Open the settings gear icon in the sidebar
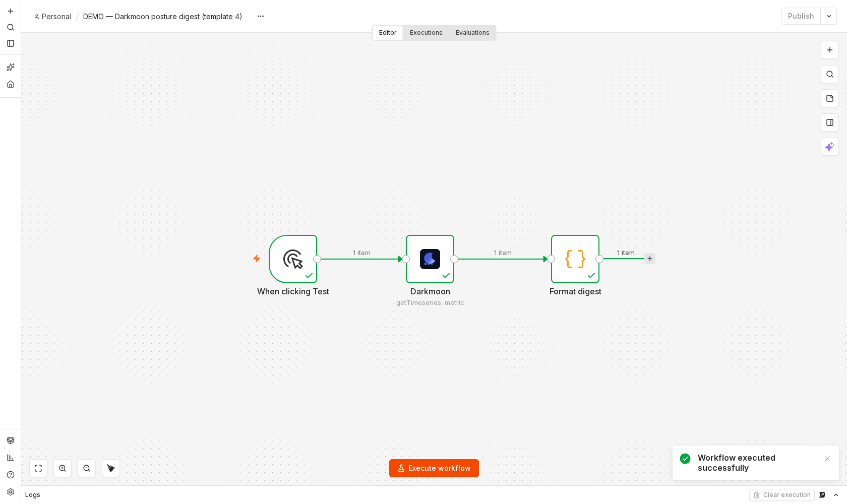Image resolution: width=847 pixels, height=504 pixels. coord(11,492)
